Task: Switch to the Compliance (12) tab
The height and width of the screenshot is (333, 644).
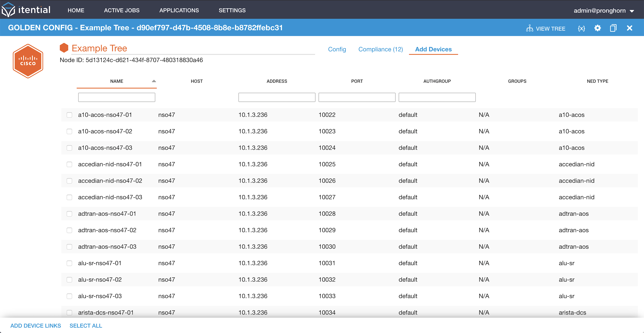Action: (x=381, y=49)
